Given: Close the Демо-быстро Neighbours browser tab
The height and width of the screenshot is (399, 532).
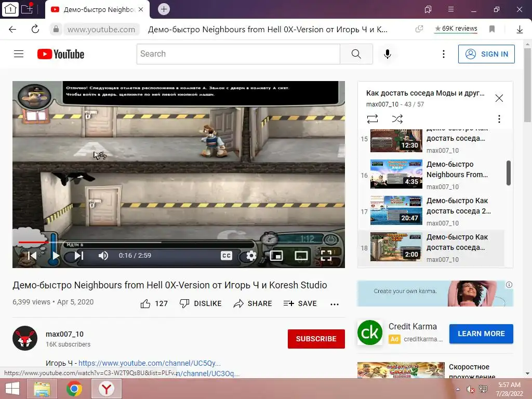Looking at the screenshot, I should pyautogui.click(x=141, y=9).
